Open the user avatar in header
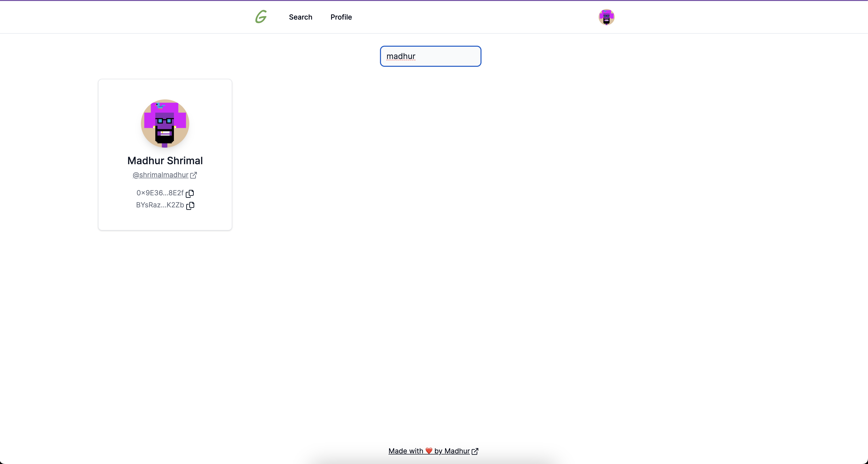 606,17
